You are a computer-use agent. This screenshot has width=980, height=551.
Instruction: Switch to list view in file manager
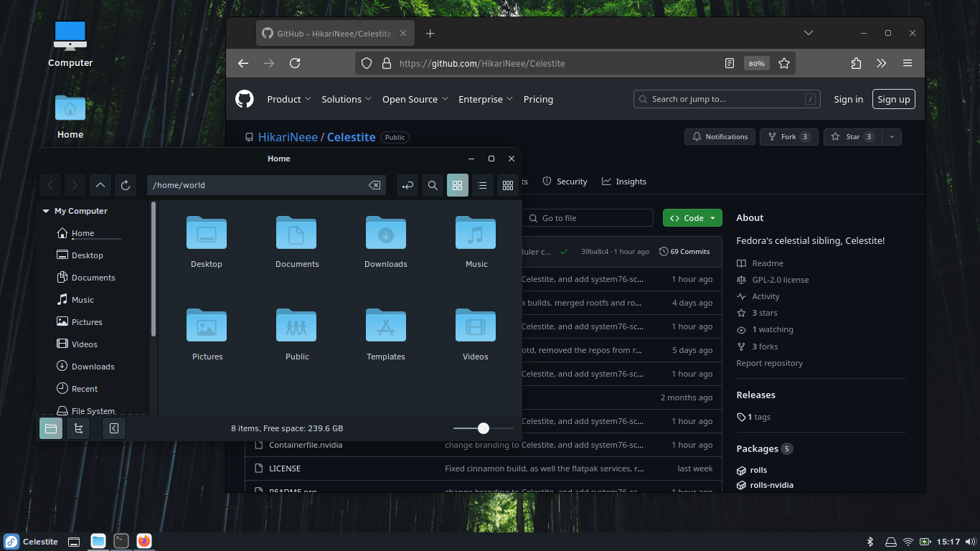[483, 185]
